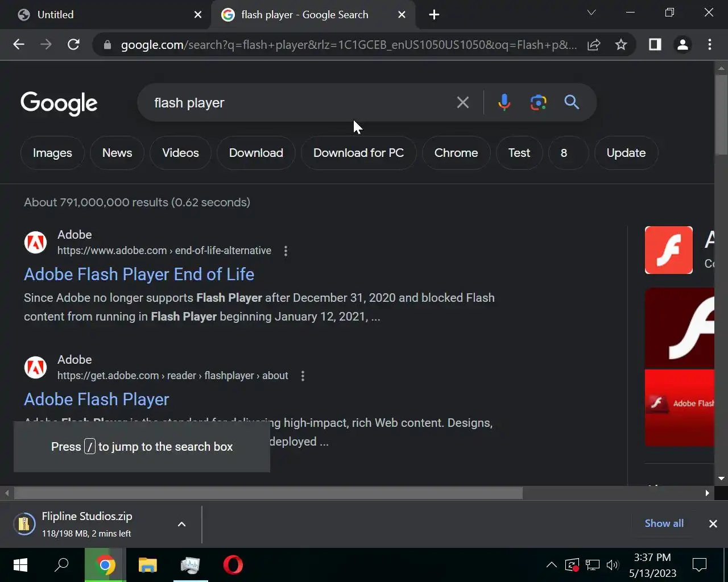728x582 pixels.
Task: Open the notification center
Action: [700, 565]
